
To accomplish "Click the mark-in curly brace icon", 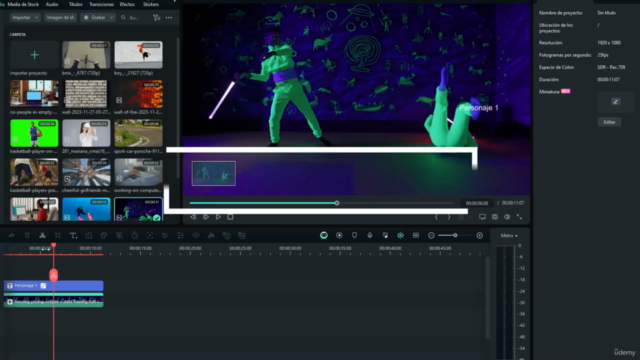I will [x=436, y=217].
